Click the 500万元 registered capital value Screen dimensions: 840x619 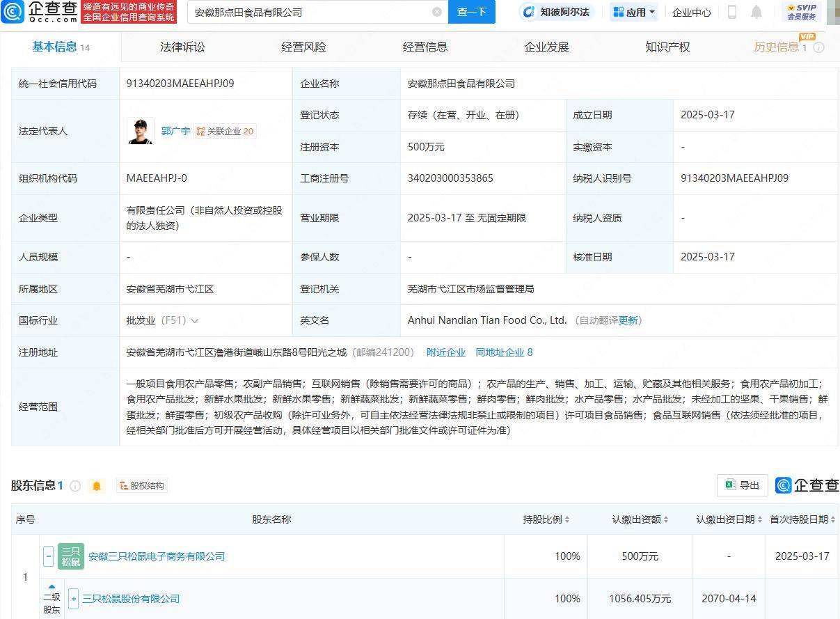point(426,147)
